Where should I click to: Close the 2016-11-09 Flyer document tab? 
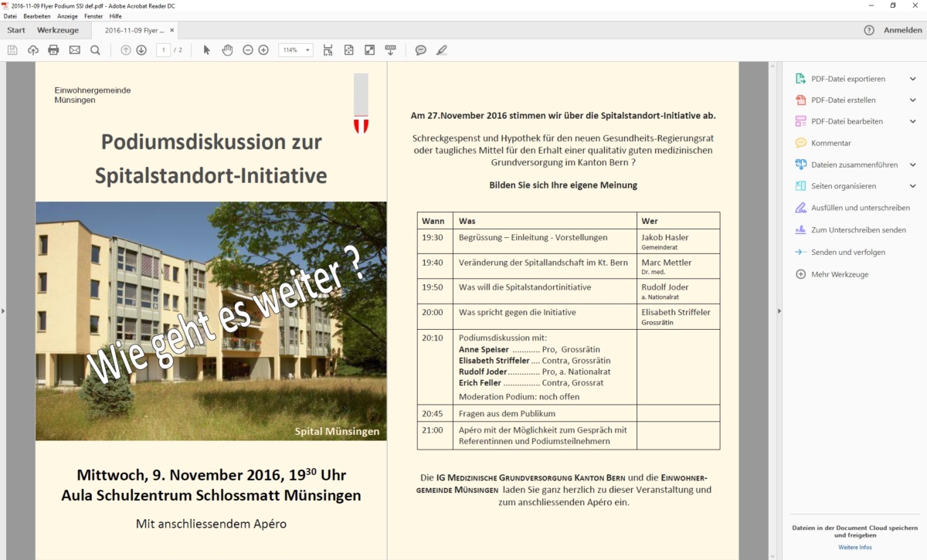172,30
